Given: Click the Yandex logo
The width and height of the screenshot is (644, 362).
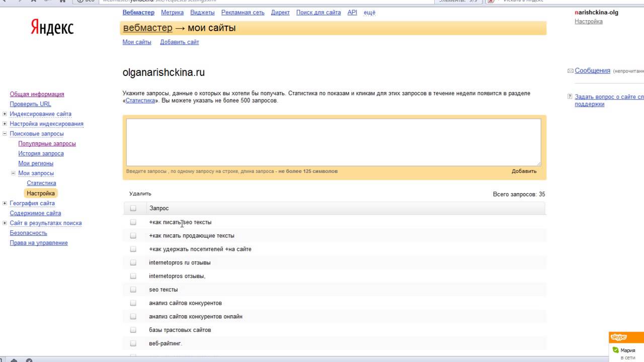Looking at the screenshot, I should (52, 28).
